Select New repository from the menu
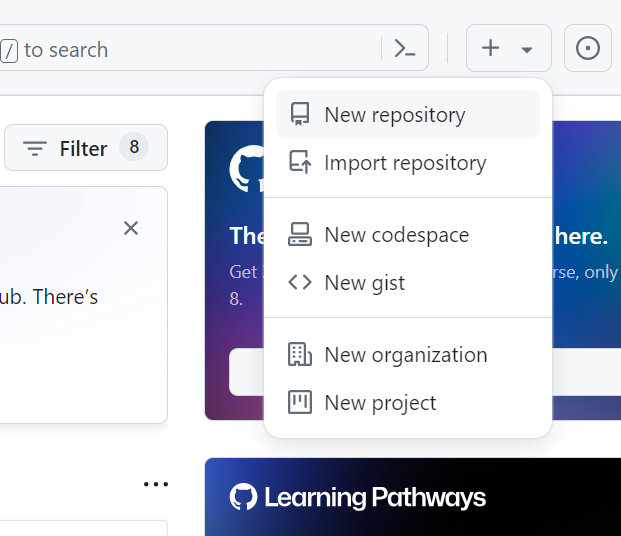Screen dimensions: 621x536 pos(408,114)
